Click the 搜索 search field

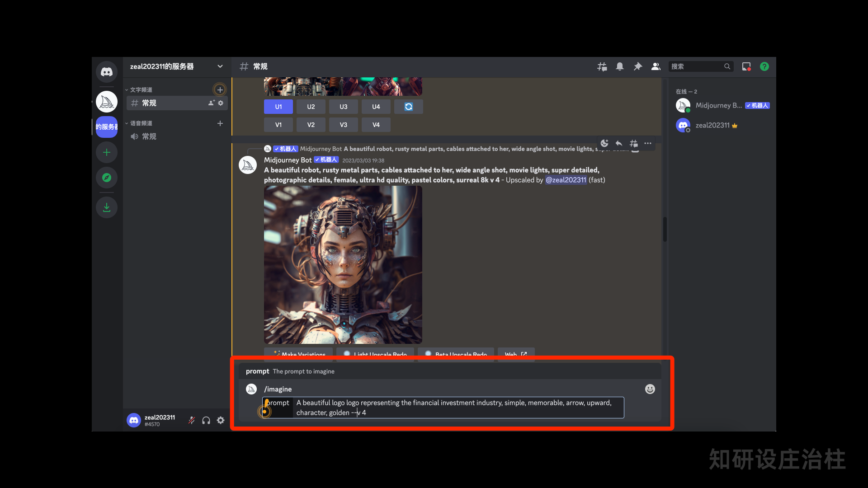[x=696, y=66]
